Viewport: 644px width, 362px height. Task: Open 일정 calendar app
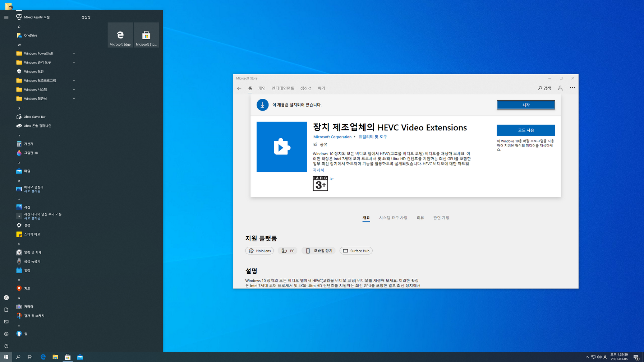(x=46, y=270)
